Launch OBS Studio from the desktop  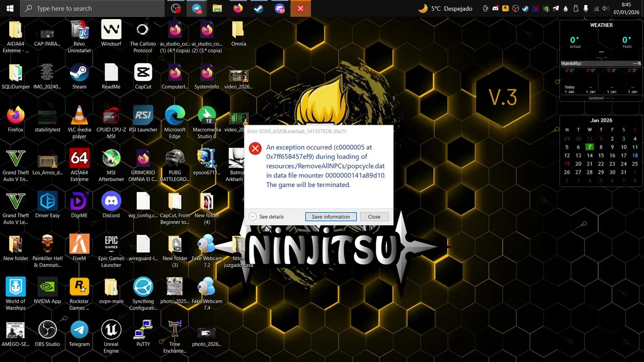[47, 334]
